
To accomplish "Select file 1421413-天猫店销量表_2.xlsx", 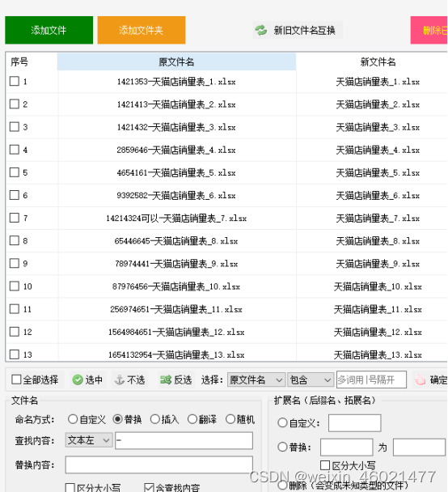I will click(x=176, y=104).
